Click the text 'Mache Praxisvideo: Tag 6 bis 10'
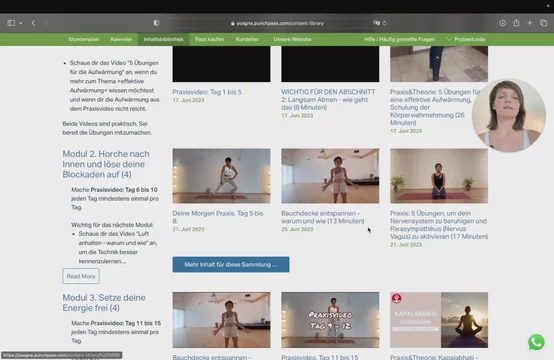This screenshot has width=554, height=360. [x=114, y=190]
